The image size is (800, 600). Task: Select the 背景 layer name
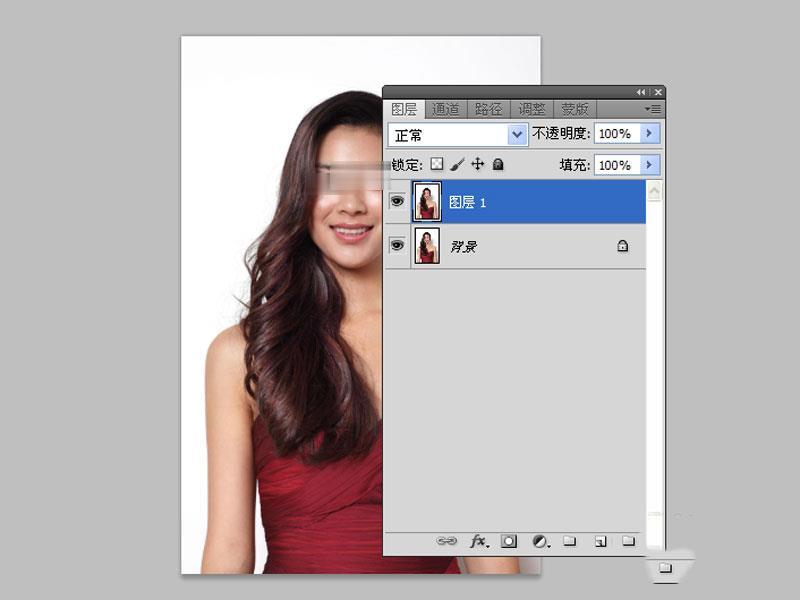pos(463,247)
